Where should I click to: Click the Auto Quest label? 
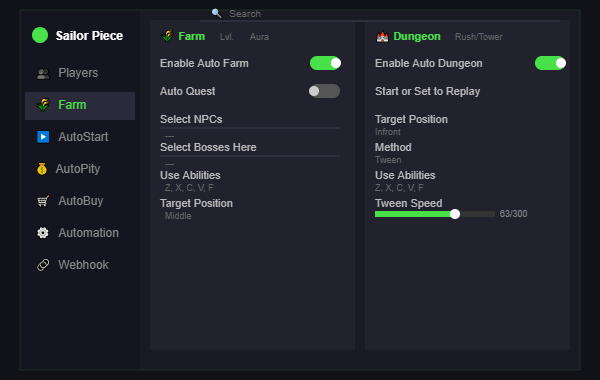click(x=188, y=91)
